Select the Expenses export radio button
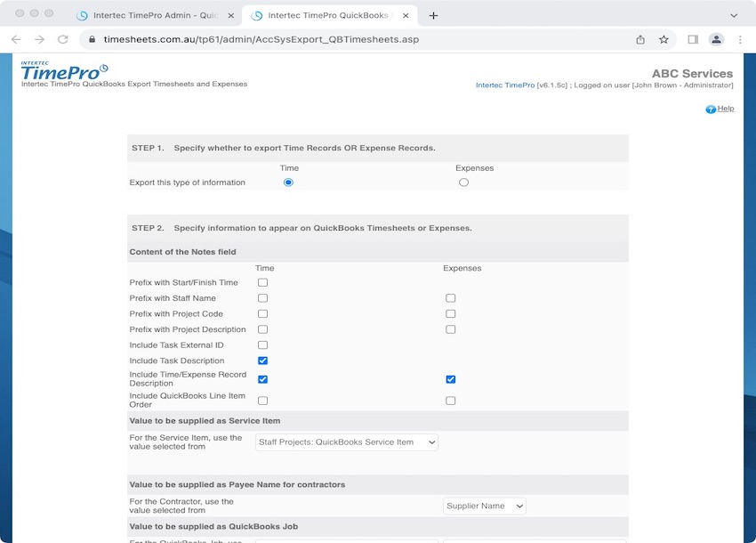This screenshot has width=756, height=543. click(x=463, y=182)
